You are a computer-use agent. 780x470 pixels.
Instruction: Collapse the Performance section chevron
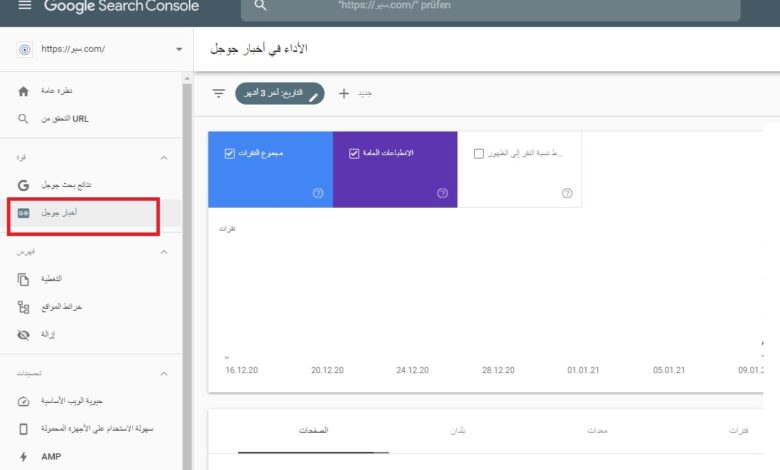[164, 158]
